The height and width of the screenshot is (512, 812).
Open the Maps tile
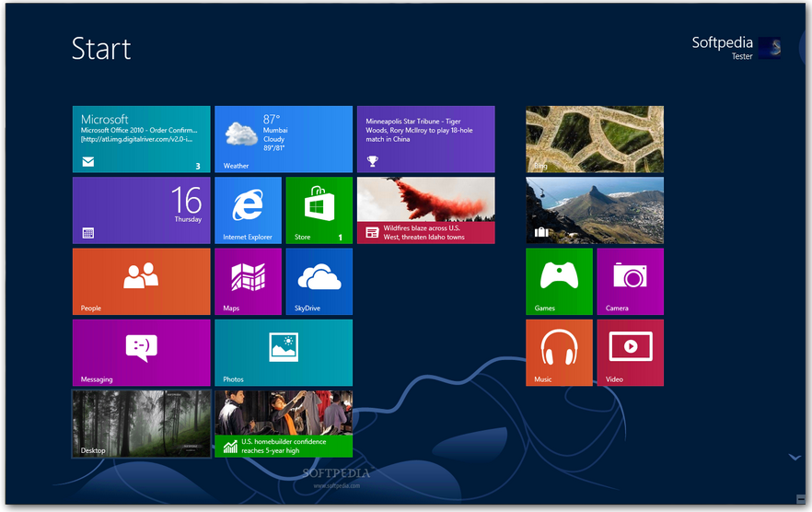click(248, 282)
